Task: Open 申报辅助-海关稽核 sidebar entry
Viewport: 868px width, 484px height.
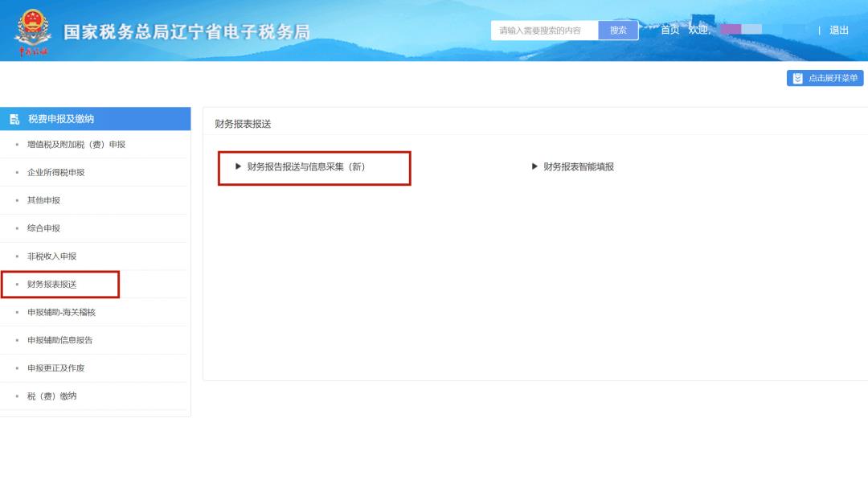Action: [61, 312]
